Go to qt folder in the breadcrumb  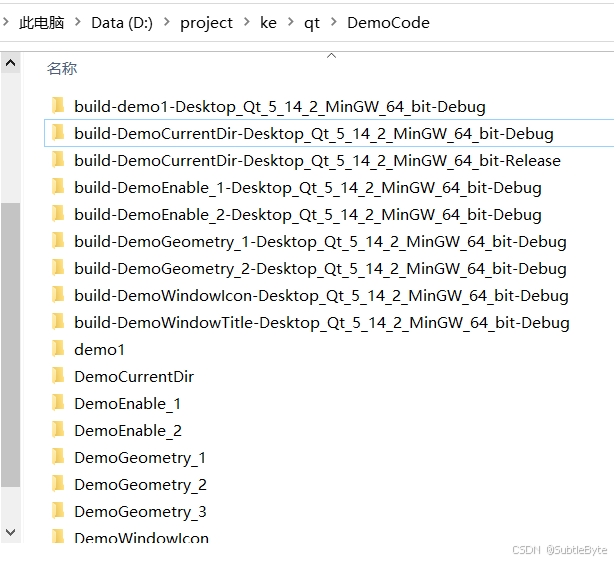pos(312,23)
